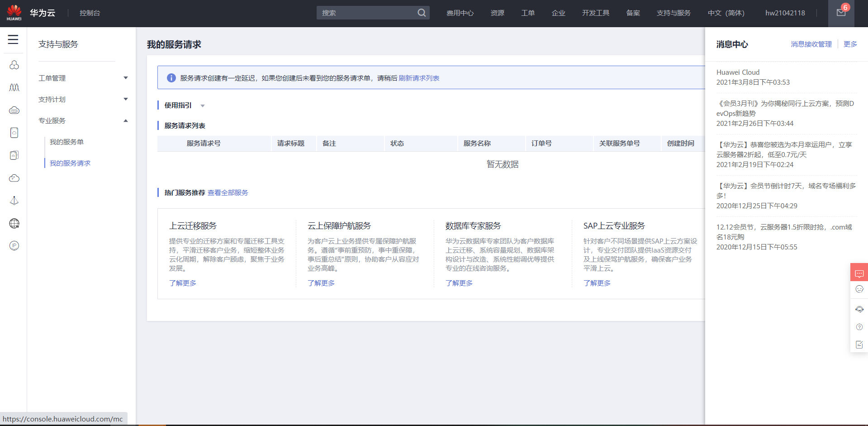Click the question mark help icon
868x426 pixels.
pos(859,327)
